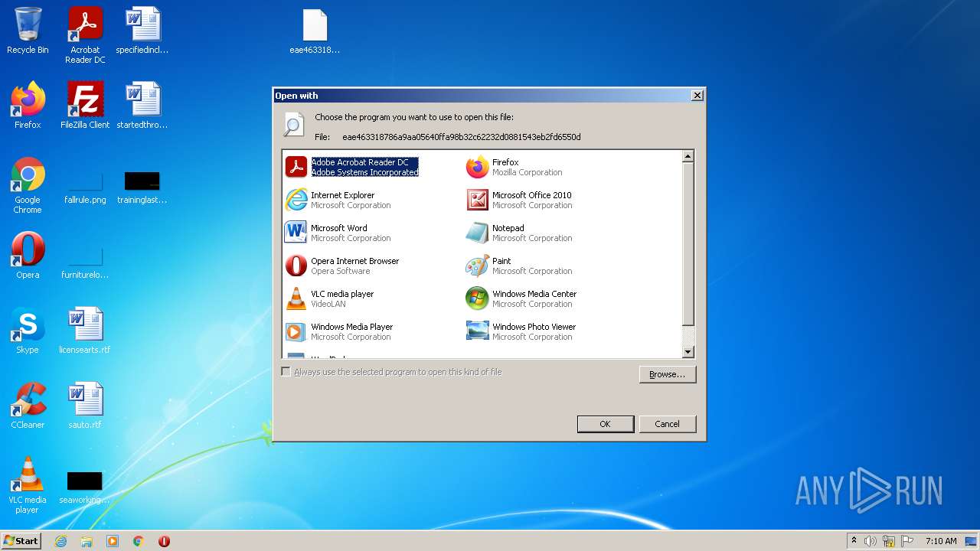The height and width of the screenshot is (551, 980).
Task: Pick Microsoft Office 2010 icon in program list
Action: pyautogui.click(x=478, y=200)
